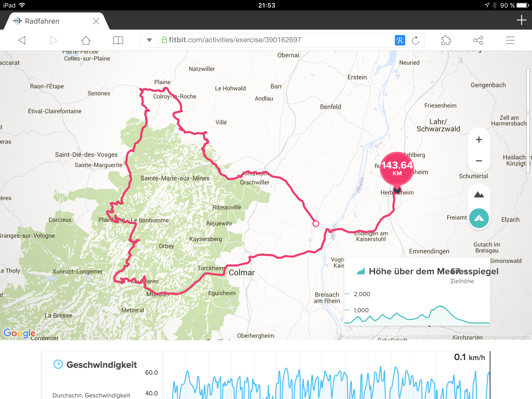Click the browser forward arrow

53,40
